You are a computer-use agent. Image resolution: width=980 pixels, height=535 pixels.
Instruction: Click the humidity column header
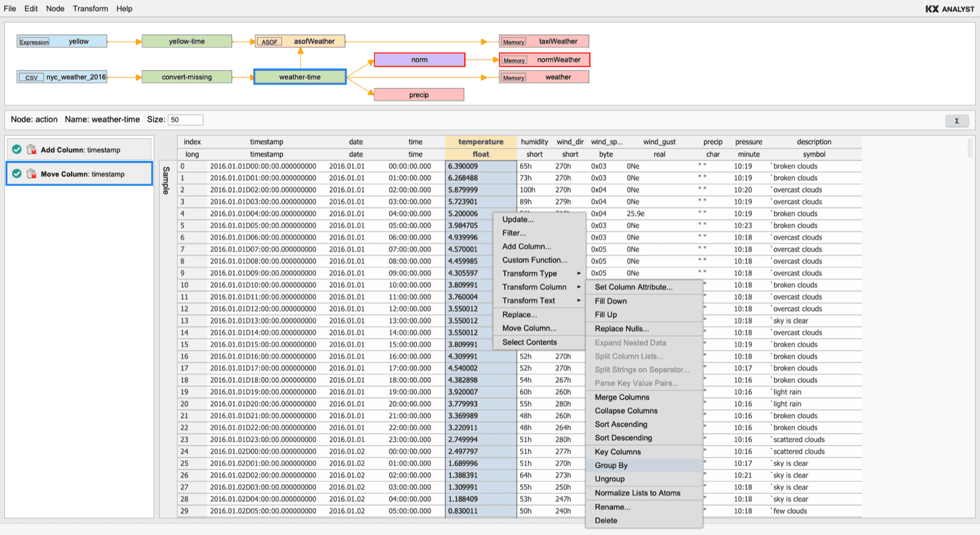(534, 142)
